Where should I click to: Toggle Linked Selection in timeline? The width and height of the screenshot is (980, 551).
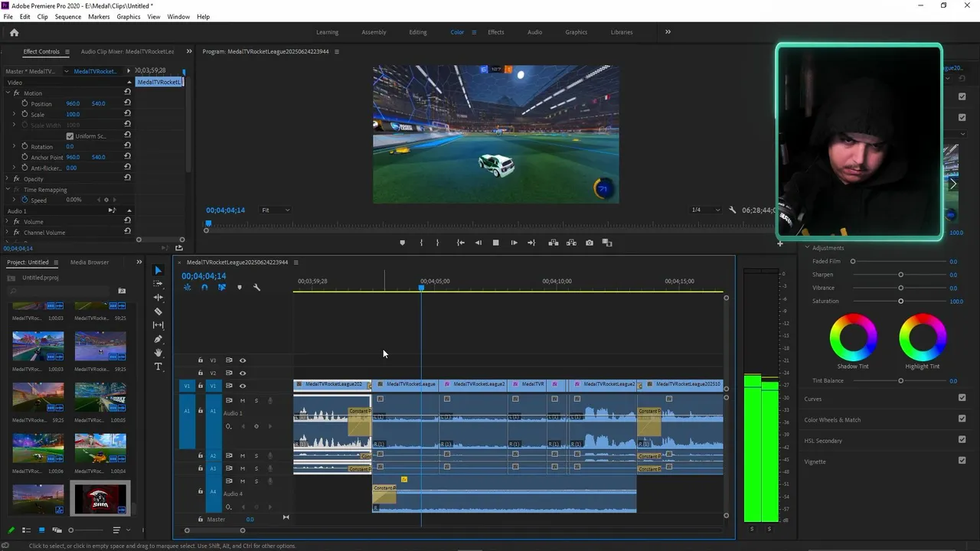[221, 287]
